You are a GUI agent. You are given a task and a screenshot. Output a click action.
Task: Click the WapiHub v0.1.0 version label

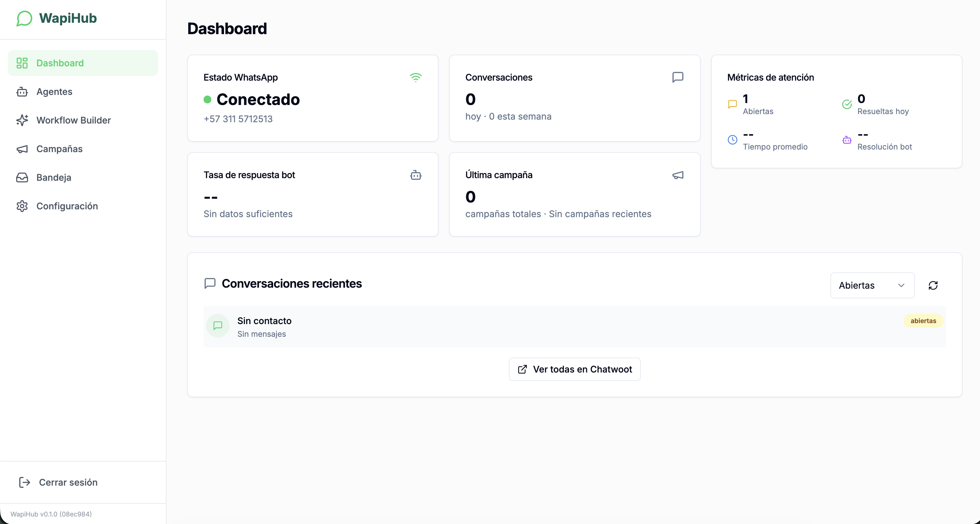tap(51, 514)
